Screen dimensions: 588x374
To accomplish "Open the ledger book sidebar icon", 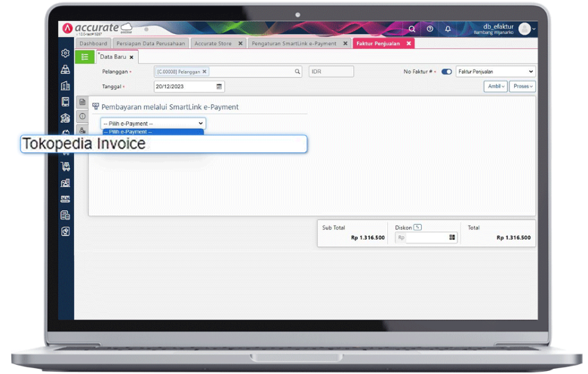I will tap(65, 102).
